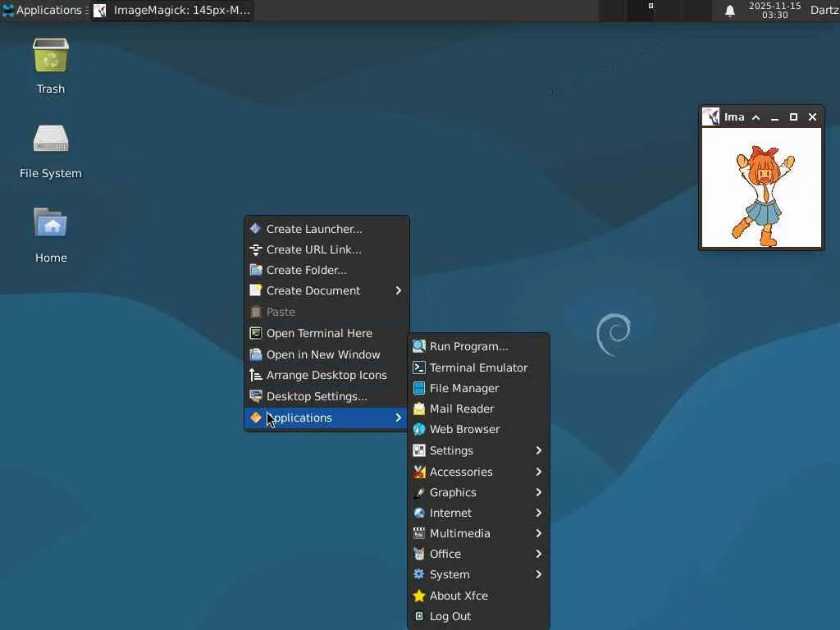Click the Create Folder icon
This screenshot has height=630, width=840.
[256, 270]
